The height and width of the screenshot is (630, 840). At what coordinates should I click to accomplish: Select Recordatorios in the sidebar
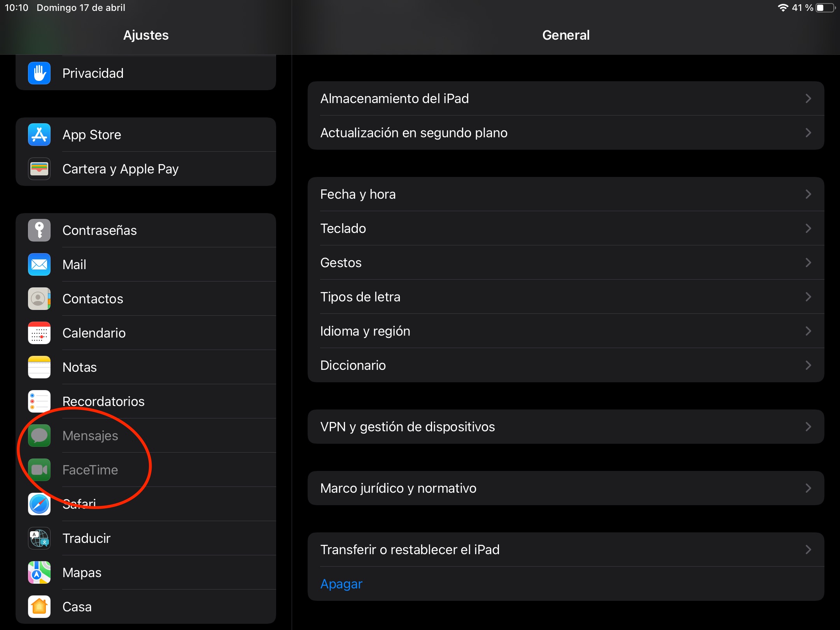click(x=146, y=401)
